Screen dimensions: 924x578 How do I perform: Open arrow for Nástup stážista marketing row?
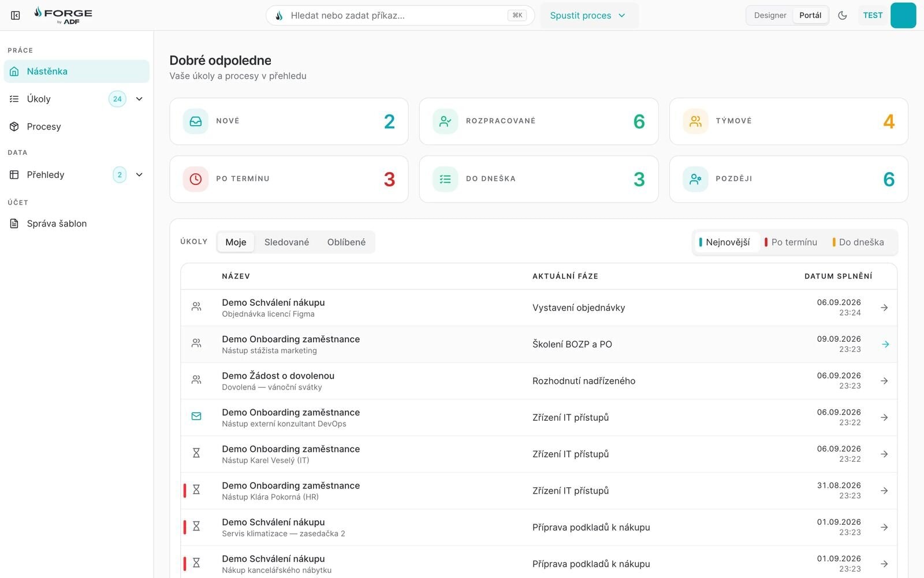[x=885, y=344]
